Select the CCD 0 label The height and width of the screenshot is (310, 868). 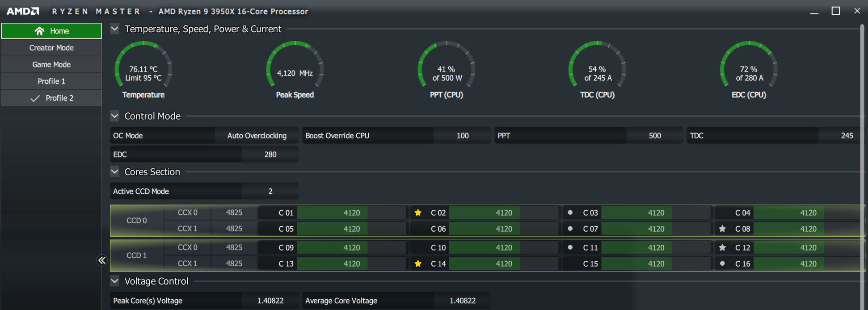pyautogui.click(x=137, y=221)
